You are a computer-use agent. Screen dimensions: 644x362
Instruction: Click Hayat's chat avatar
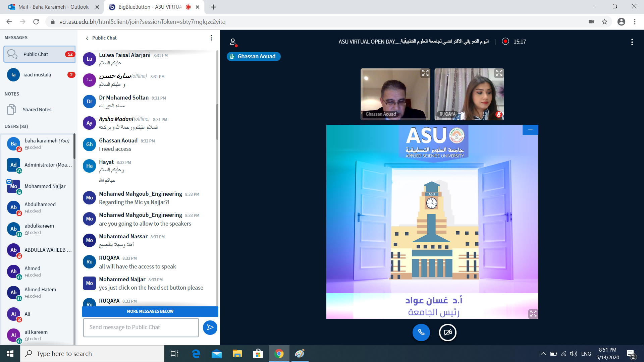(x=89, y=166)
